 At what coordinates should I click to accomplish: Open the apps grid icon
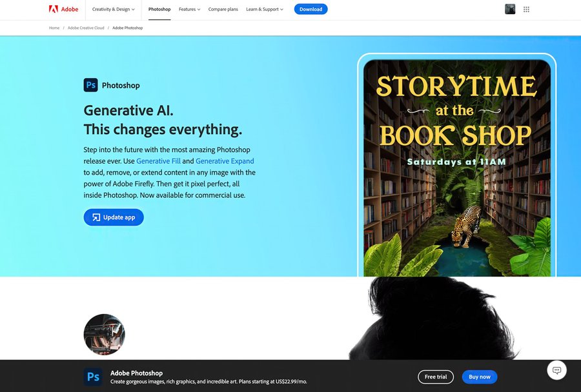(x=526, y=9)
